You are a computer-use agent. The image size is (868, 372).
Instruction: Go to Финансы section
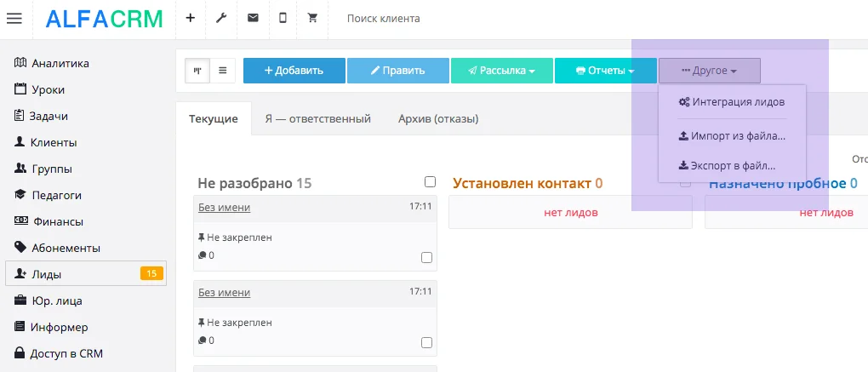pyautogui.click(x=49, y=222)
